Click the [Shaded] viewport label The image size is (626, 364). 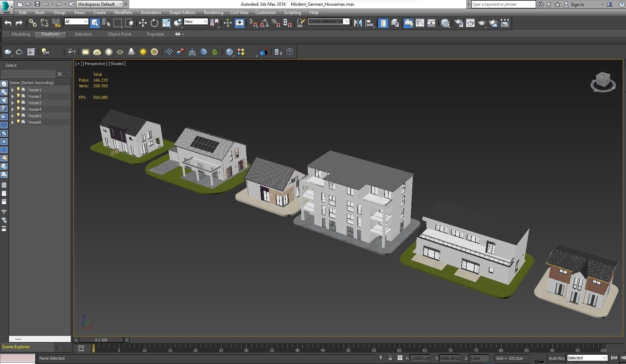(117, 64)
